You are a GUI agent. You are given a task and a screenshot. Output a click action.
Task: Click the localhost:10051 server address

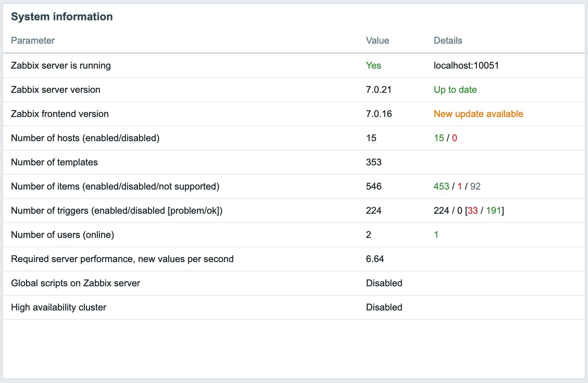tap(466, 66)
